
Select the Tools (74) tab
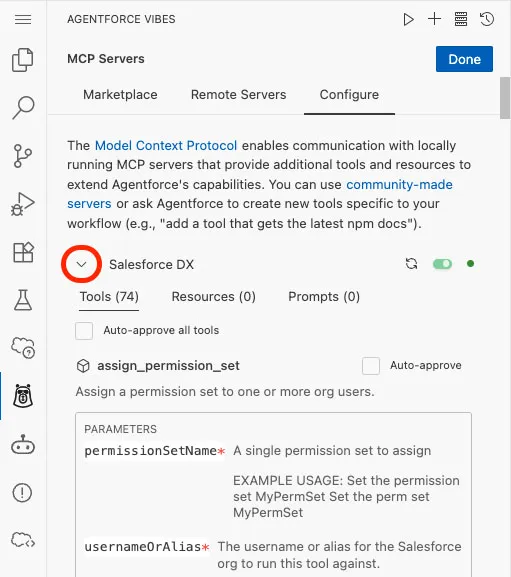109,297
